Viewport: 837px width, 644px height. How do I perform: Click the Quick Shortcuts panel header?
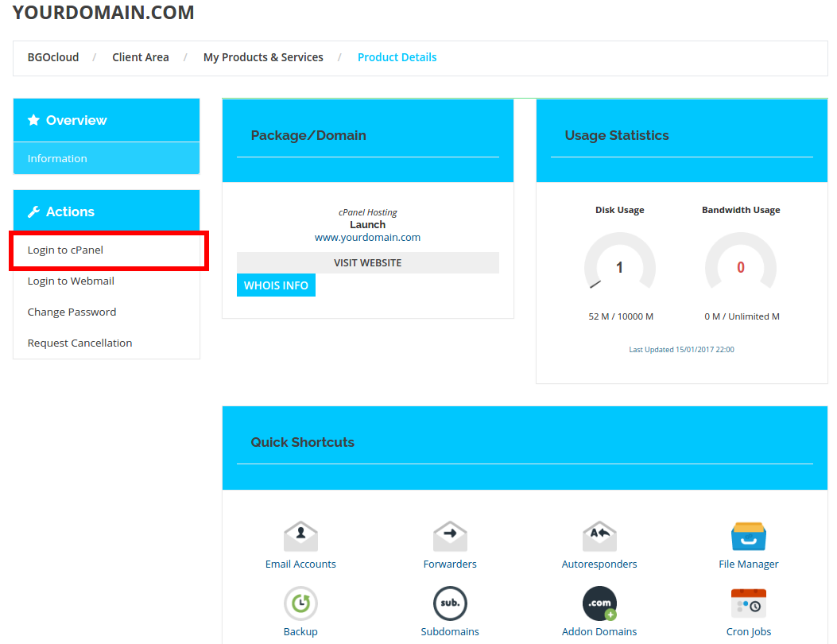point(525,448)
